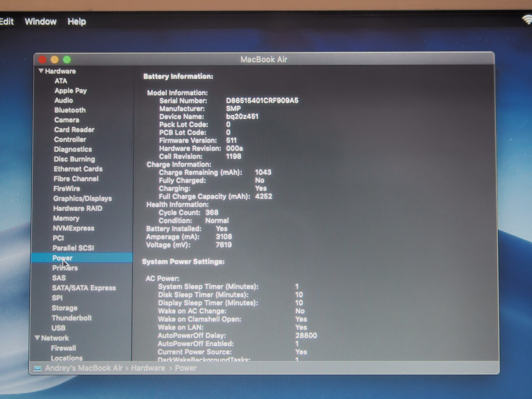Viewport: 532px width, 399px height.
Task: Click Andrey's MacBook Air in path bar
Action: 84,368
